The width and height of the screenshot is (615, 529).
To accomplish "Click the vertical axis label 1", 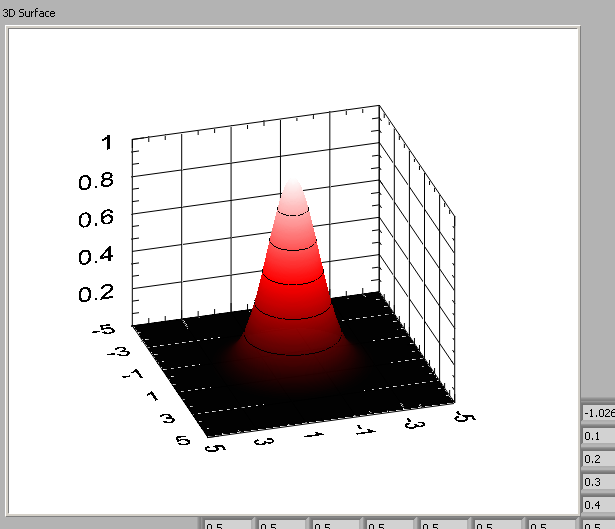I will [108, 142].
